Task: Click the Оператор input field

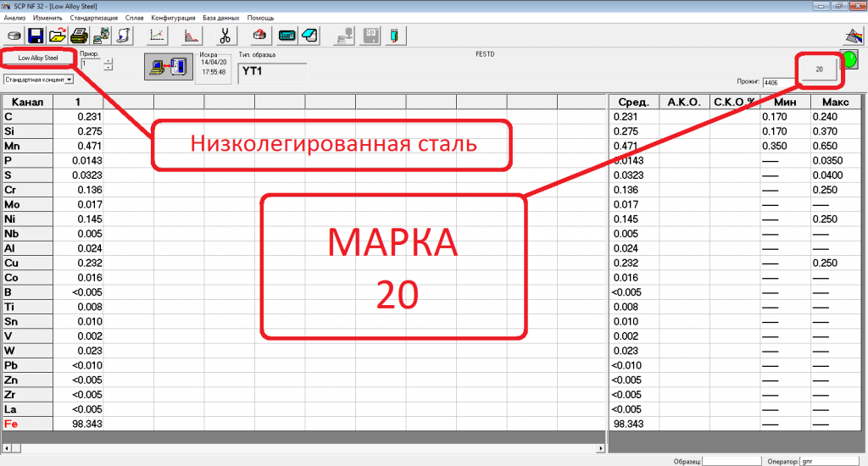Action: [x=832, y=461]
